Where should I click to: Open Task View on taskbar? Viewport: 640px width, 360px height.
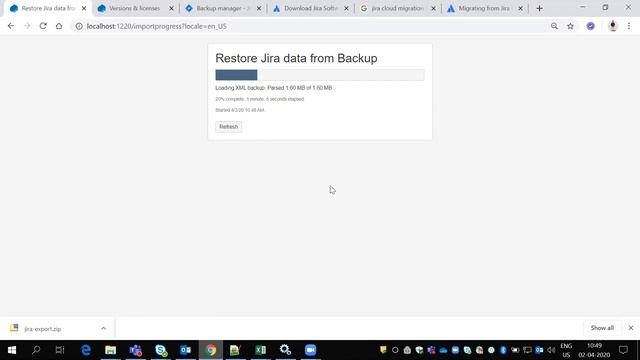click(x=60, y=350)
